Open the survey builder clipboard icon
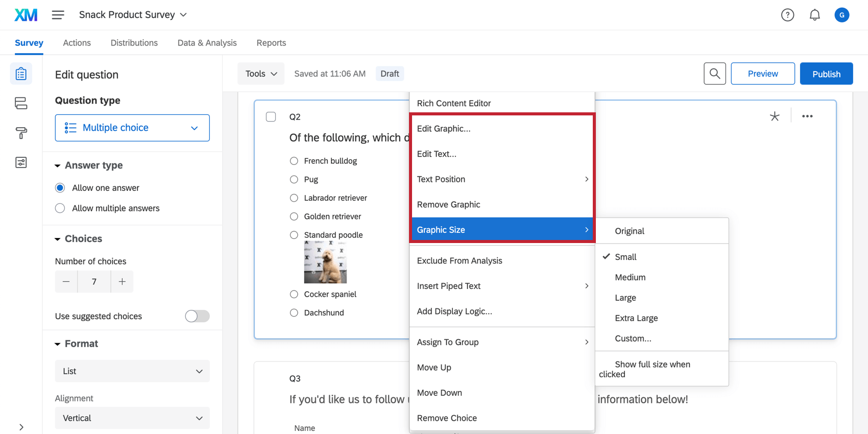This screenshot has width=868, height=434. (x=21, y=74)
